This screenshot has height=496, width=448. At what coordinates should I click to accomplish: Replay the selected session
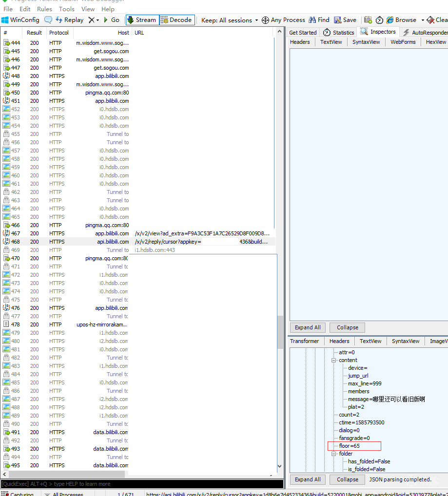(x=70, y=20)
